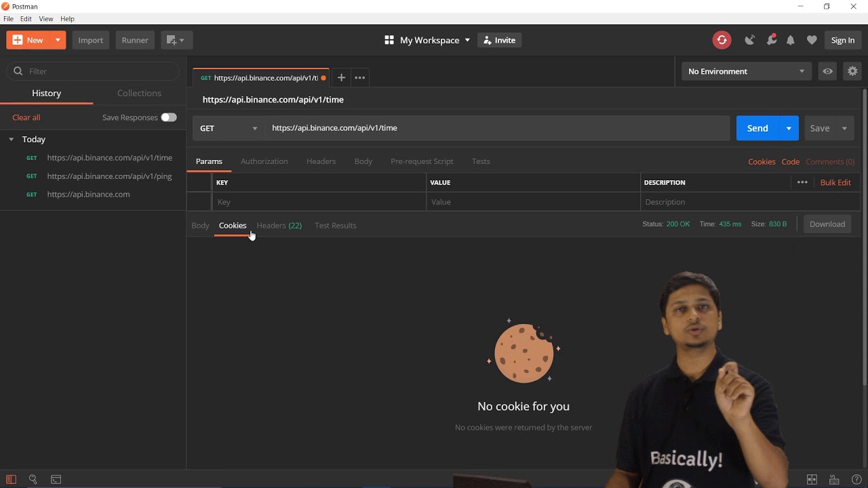Collapse the Today history group
This screenshot has height=488, width=868.
[x=11, y=139]
